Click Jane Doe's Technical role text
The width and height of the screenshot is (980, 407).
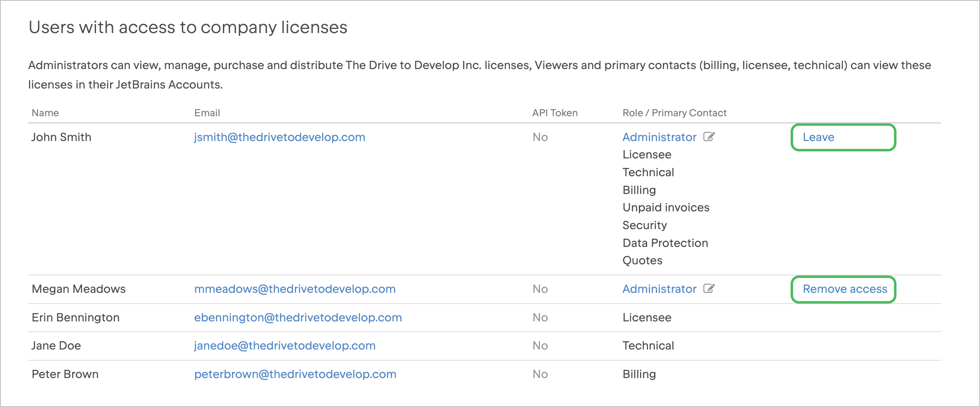(648, 346)
